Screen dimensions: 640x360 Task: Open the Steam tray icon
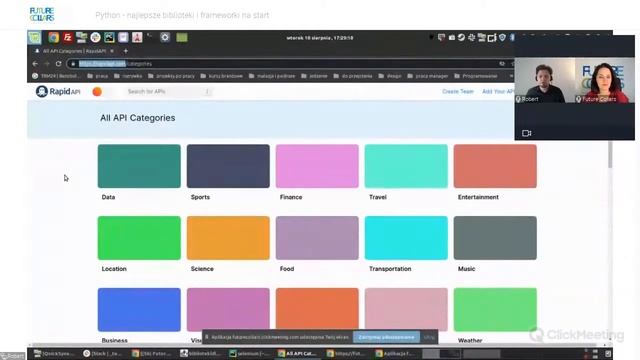[x=461, y=38]
